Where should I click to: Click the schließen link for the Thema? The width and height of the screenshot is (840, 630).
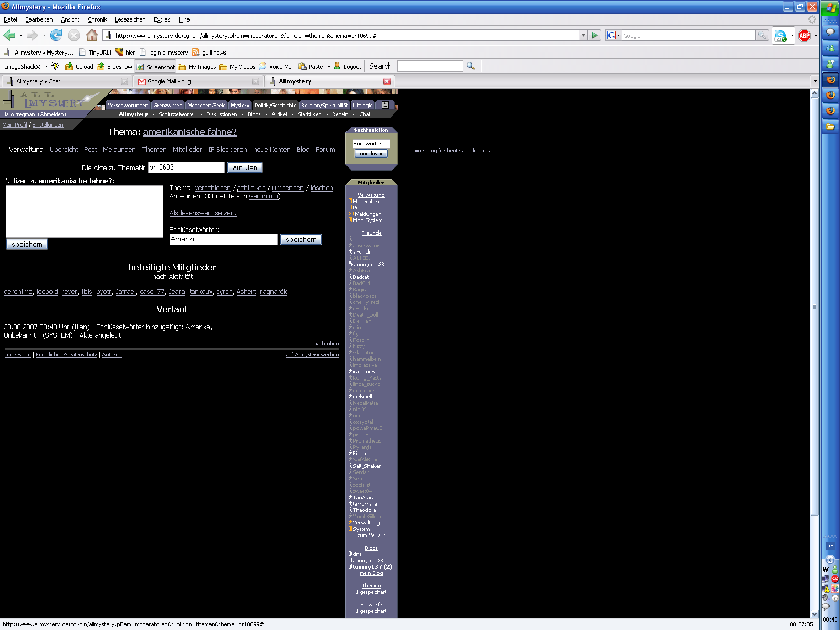point(251,188)
